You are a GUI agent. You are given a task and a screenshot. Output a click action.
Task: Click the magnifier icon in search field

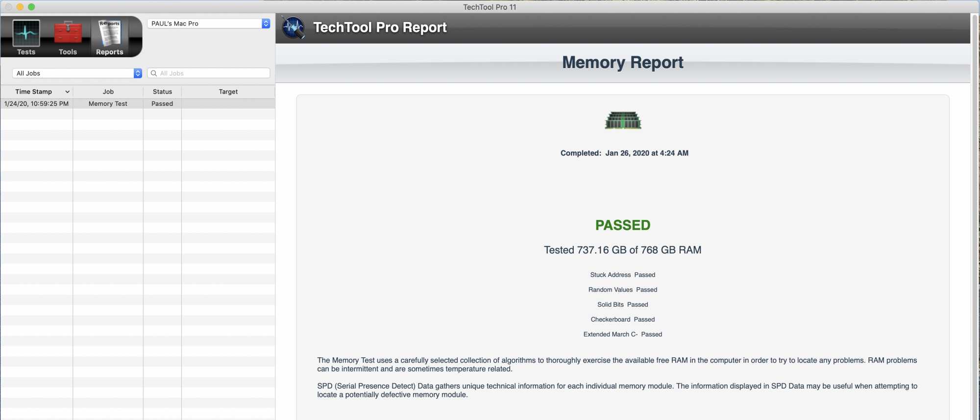pos(154,73)
